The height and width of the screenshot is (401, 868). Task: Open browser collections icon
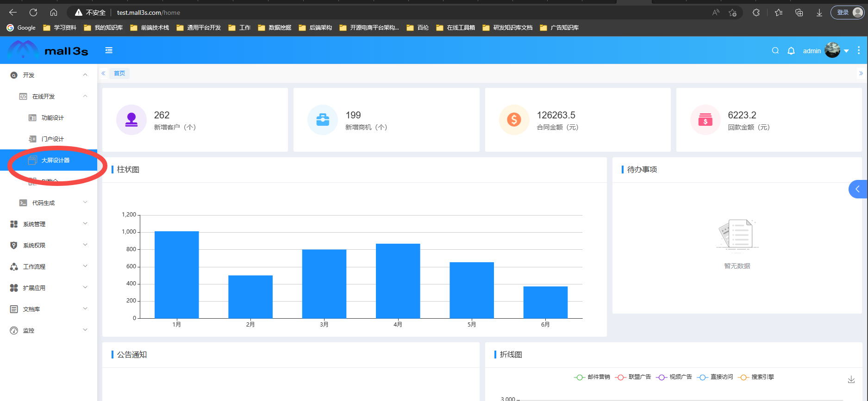click(x=799, y=12)
